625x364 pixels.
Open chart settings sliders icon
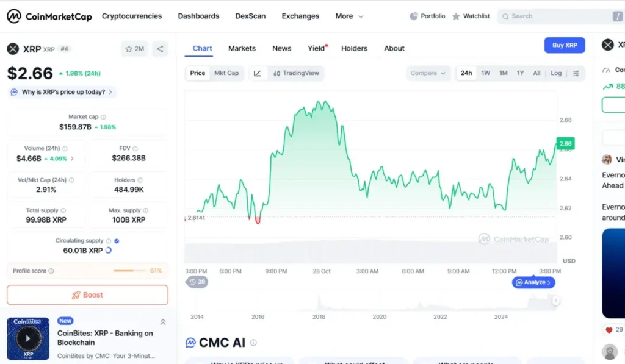coord(576,73)
